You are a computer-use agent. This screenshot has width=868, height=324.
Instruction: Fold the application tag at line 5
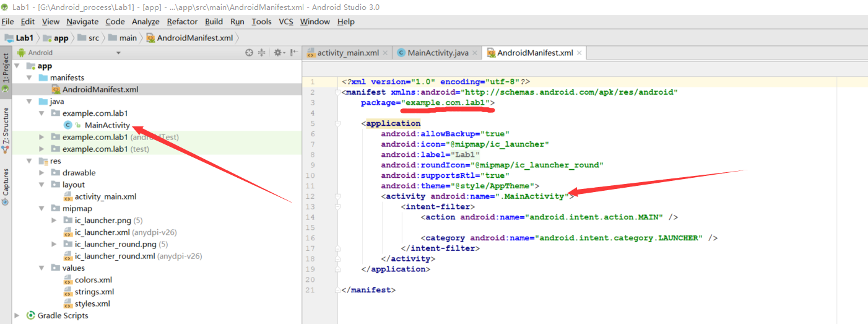click(x=338, y=123)
